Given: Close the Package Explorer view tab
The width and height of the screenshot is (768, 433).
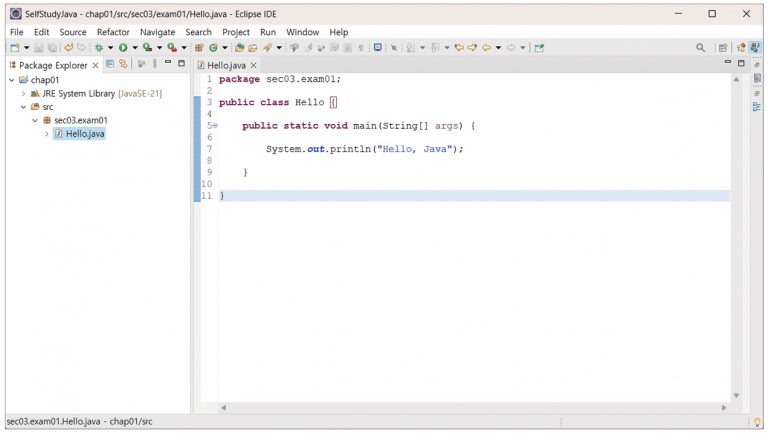Looking at the screenshot, I should click(96, 65).
